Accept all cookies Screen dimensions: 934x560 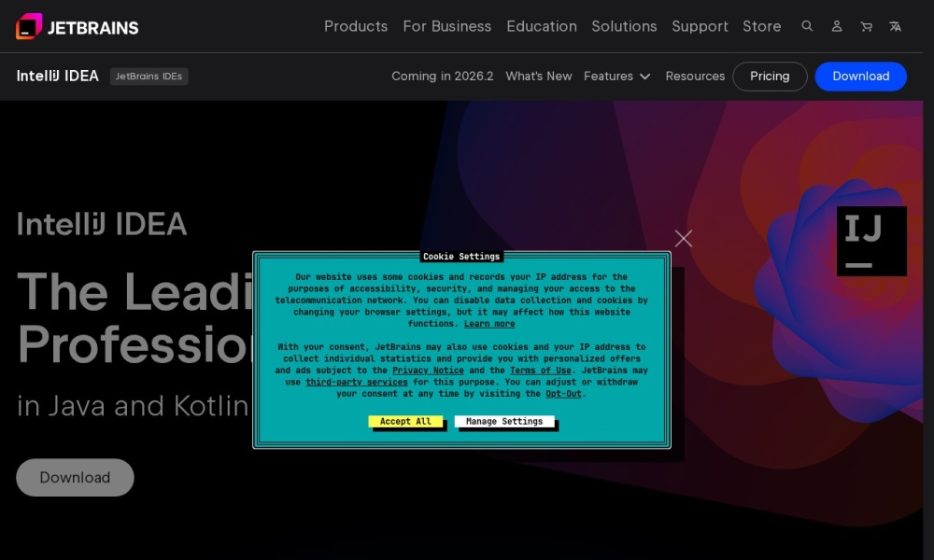click(405, 421)
